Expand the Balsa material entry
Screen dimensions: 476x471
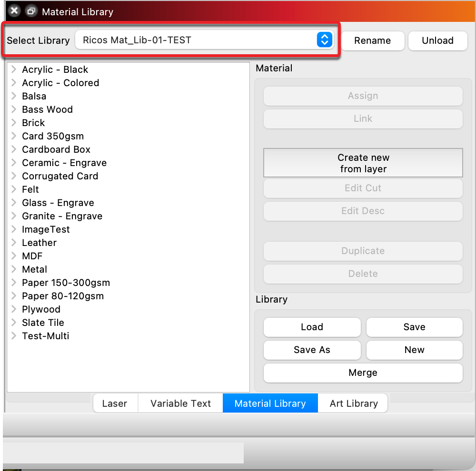click(x=13, y=96)
